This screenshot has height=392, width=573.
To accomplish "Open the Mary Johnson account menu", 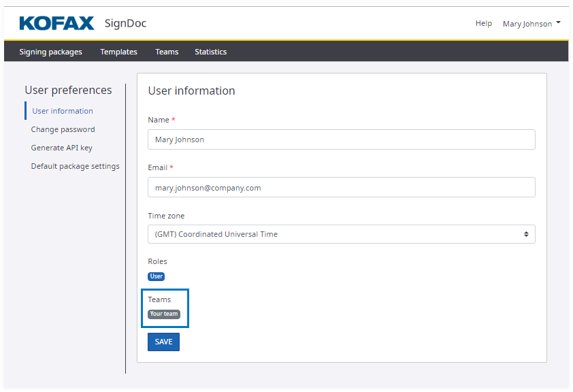I will click(x=527, y=24).
